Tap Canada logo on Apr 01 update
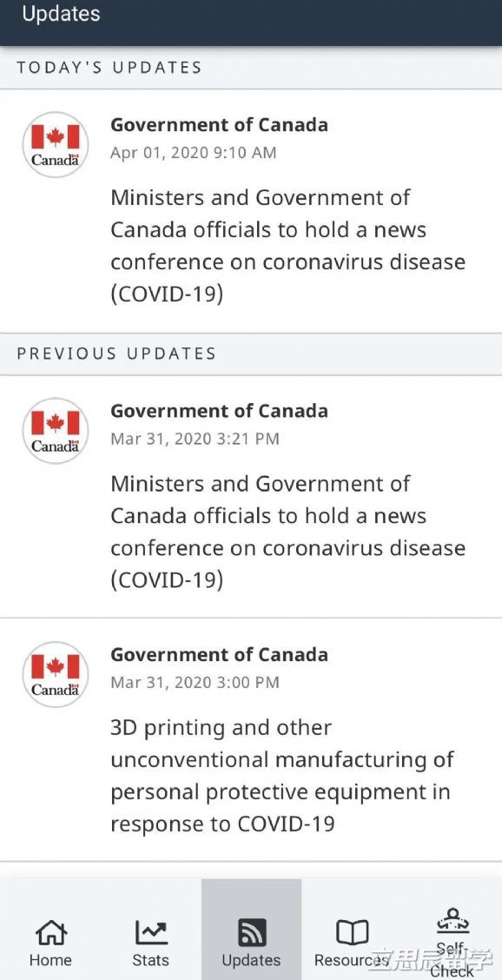Viewport: 502px width, 980px height. tap(56, 144)
